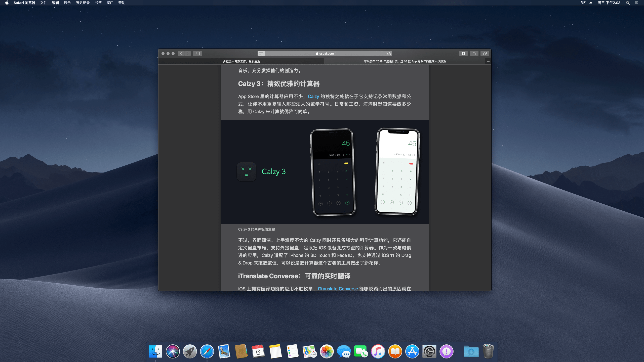644x362 pixels.
Task: Show Safari downloads list
Action: click(x=463, y=54)
